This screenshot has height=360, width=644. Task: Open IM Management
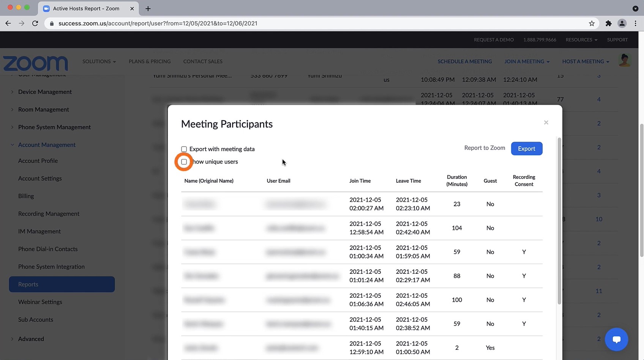pos(39,231)
